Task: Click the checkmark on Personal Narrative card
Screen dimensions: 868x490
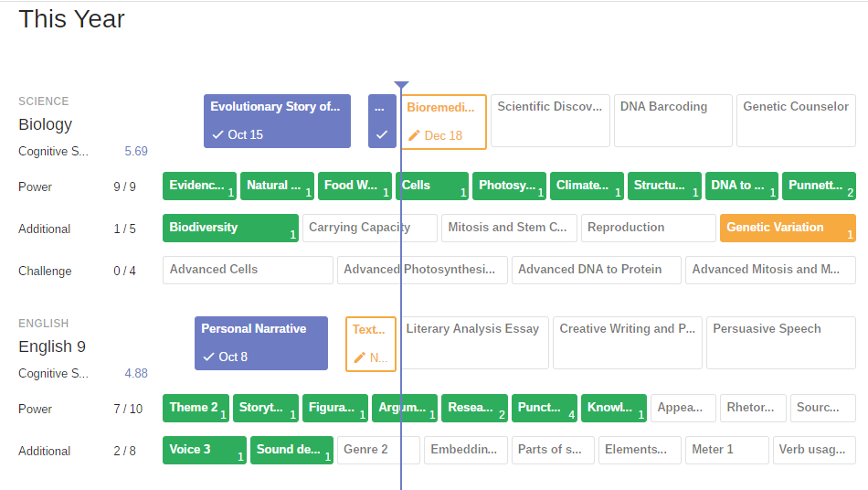Action: tap(208, 357)
